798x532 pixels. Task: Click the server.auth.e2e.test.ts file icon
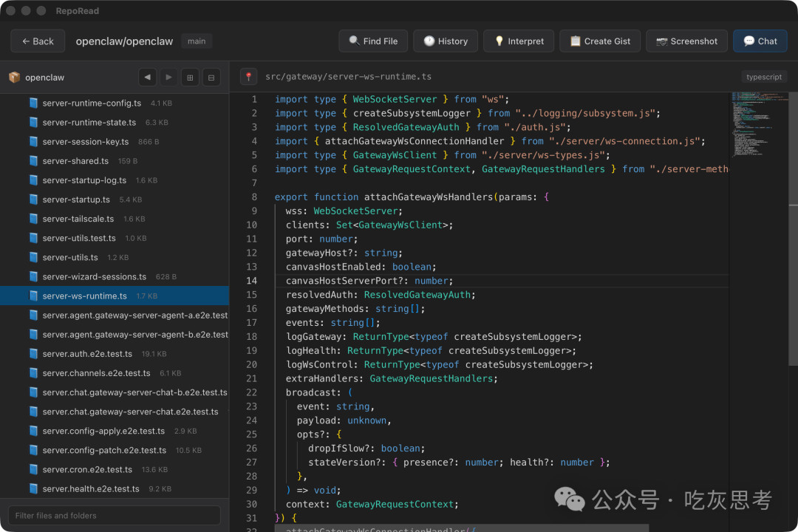tap(33, 354)
